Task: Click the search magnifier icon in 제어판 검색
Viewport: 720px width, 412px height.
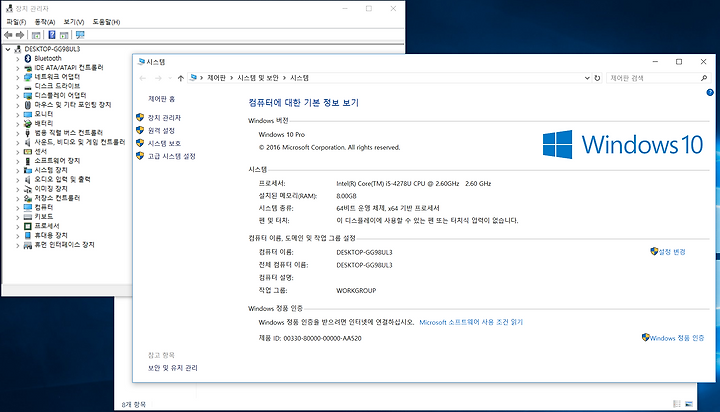Action: 703,78
